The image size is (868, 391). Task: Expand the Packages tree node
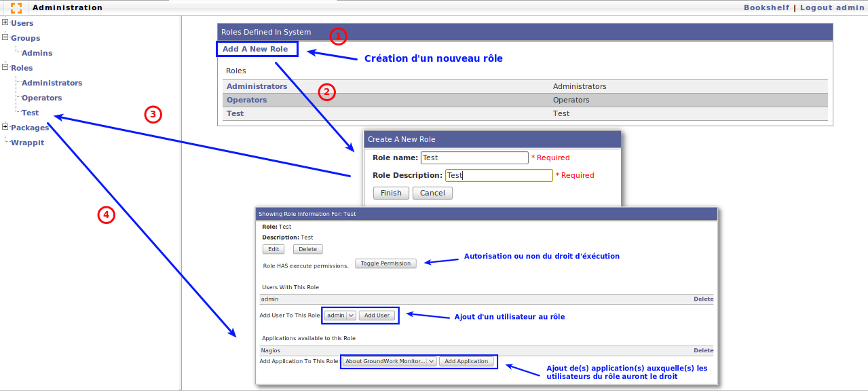[x=5, y=127]
